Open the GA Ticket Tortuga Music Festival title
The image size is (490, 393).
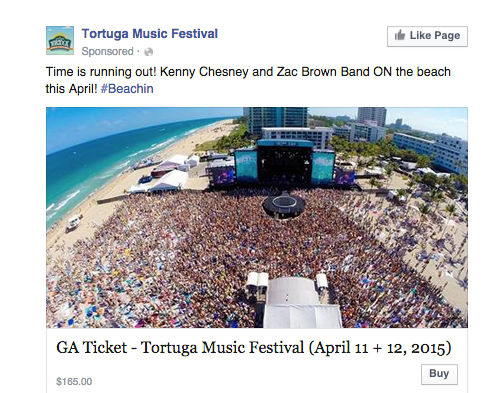pos(253,348)
